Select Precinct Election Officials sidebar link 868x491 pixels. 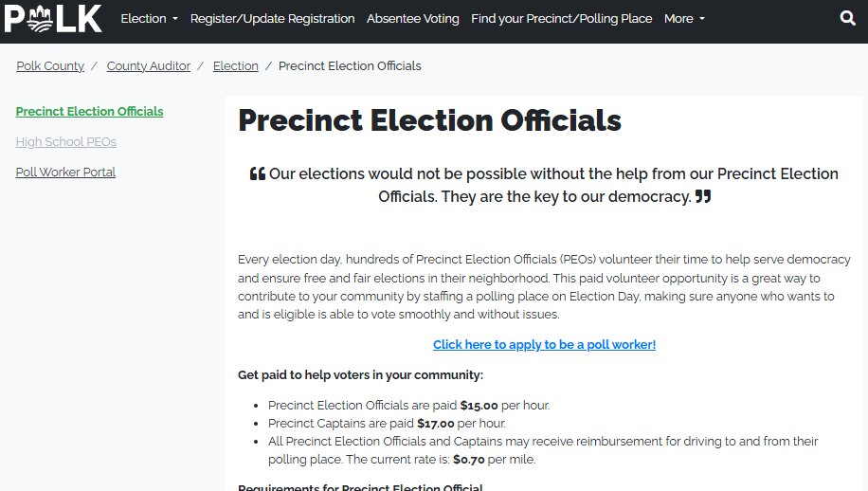[89, 112]
